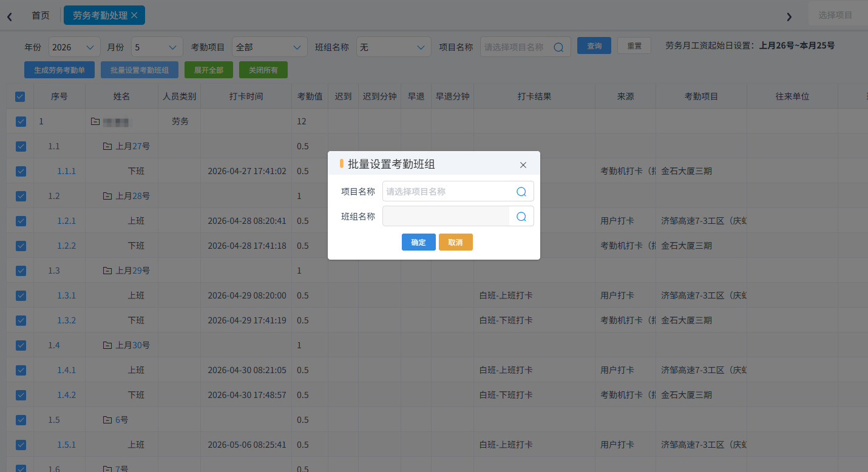Click the search icon in dialog 项目名称 field
This screenshot has width=868, height=472.
(521, 192)
